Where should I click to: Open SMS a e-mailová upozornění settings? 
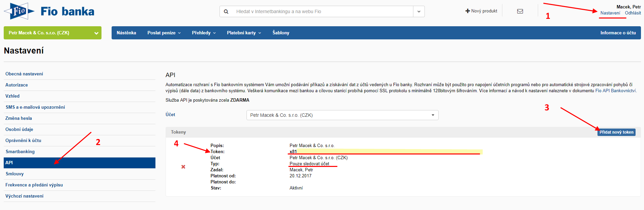35,107
